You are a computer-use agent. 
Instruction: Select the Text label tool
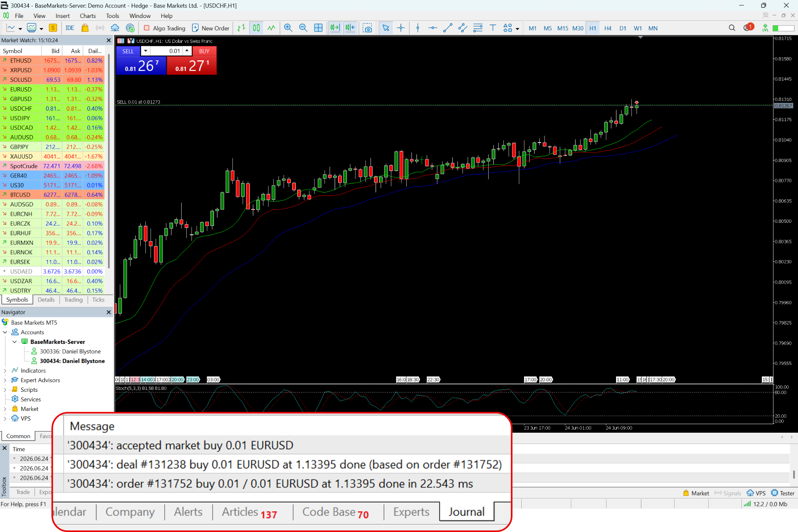493,28
